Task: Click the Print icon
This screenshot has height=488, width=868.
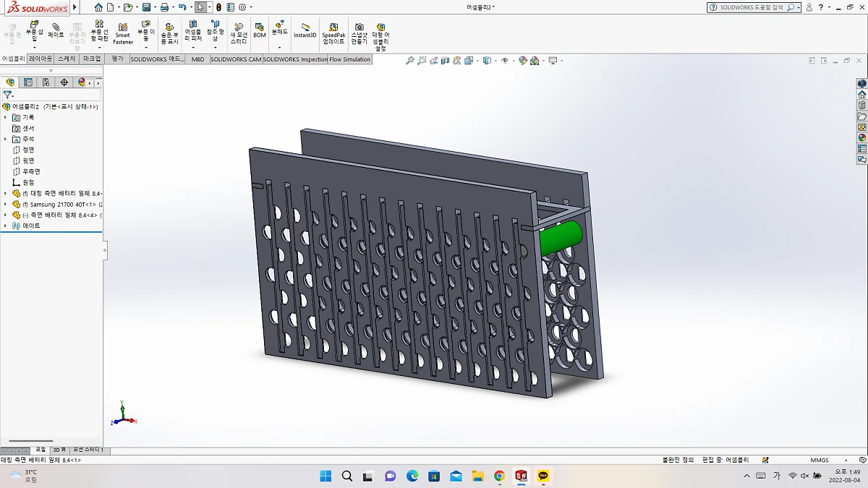Action: coord(164,7)
